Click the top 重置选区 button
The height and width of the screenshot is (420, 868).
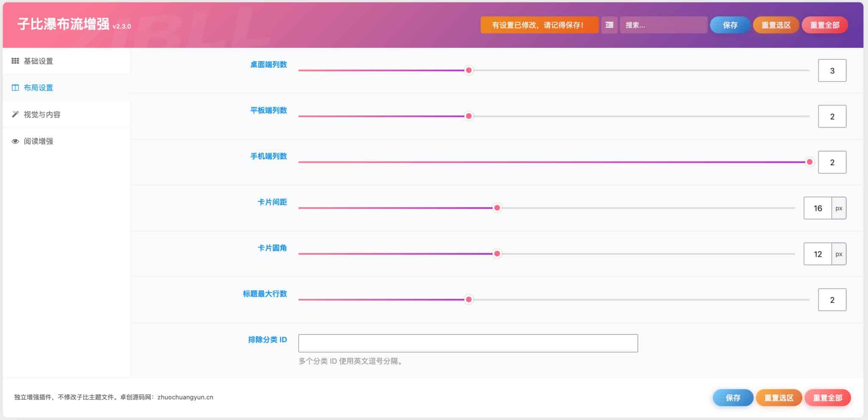point(776,25)
